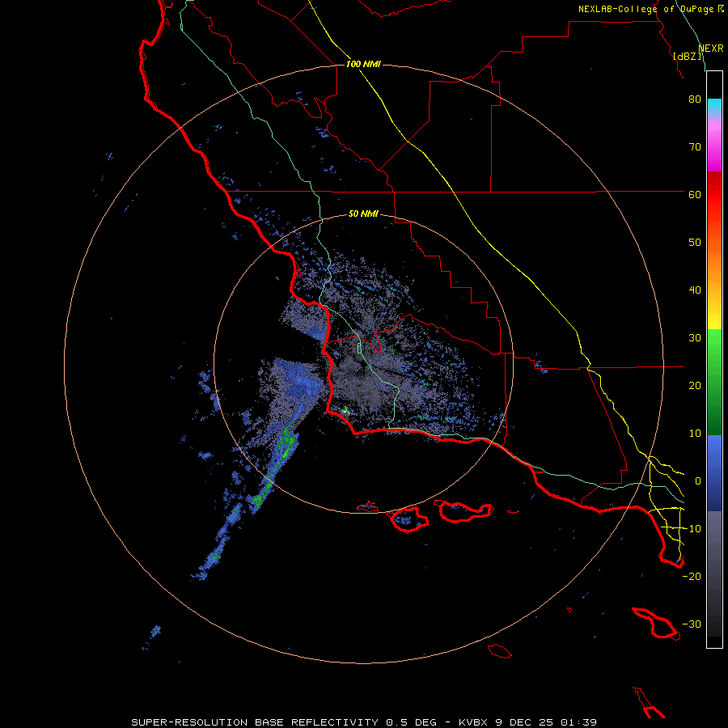Screen dimensions: 728x728
Task: Click the blue segment of the color bar
Action: pyautogui.click(x=714, y=473)
